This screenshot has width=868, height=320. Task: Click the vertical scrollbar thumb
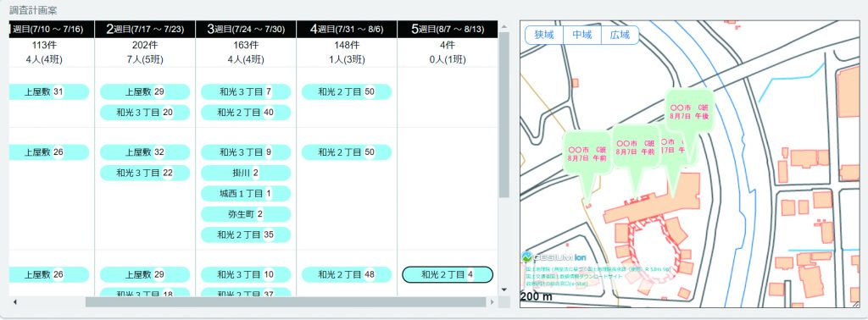click(504, 115)
